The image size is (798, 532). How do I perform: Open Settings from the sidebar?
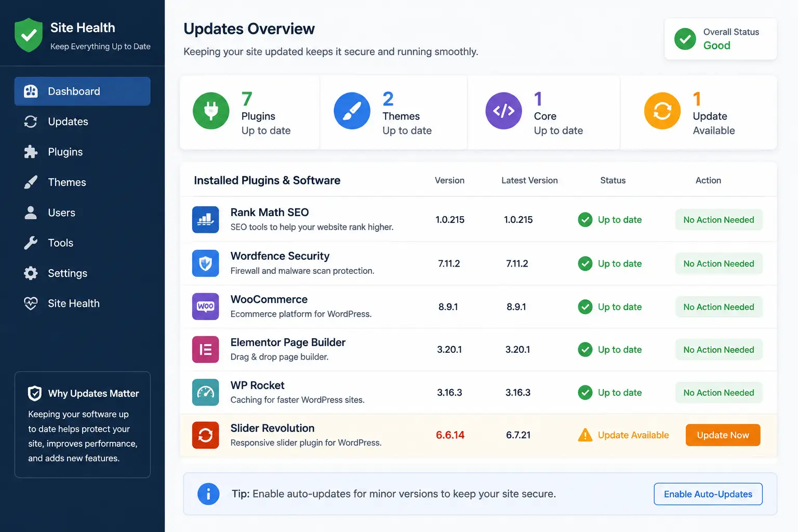point(83,273)
